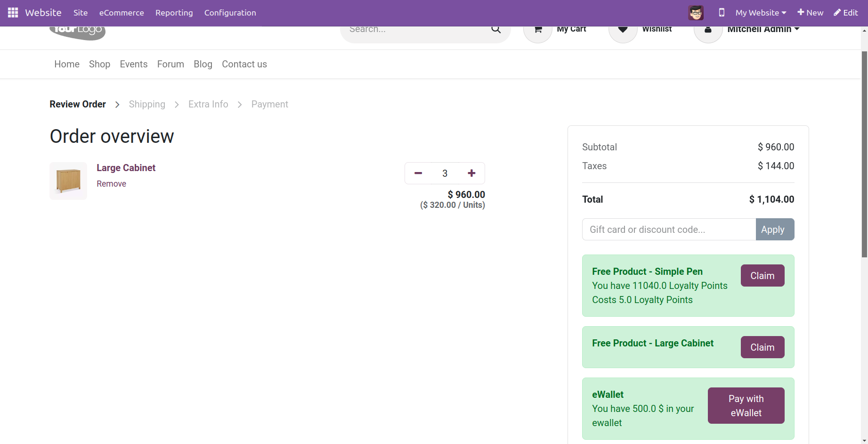Expand the My Website dropdown
868x444 pixels.
coord(761,13)
